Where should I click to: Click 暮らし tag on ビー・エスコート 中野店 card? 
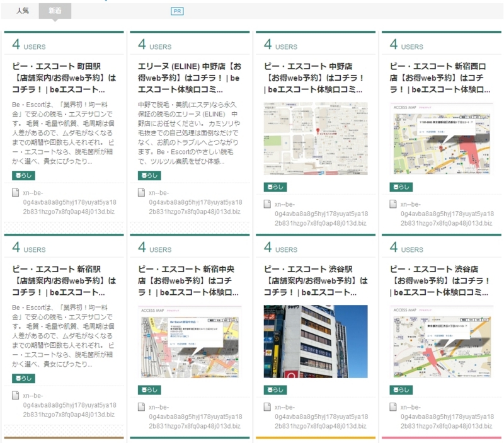275,187
